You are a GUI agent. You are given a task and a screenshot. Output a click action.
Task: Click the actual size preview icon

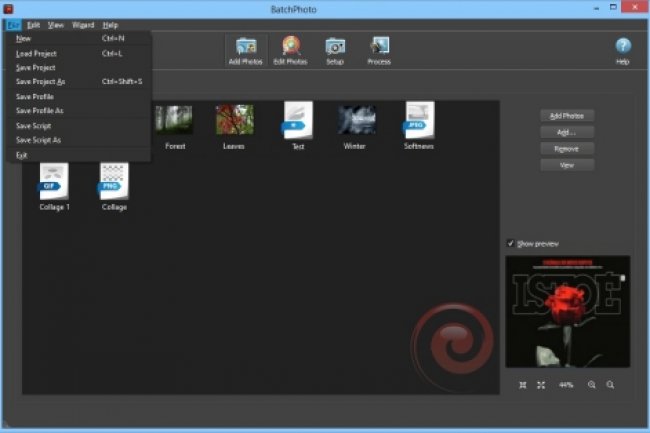[523, 385]
